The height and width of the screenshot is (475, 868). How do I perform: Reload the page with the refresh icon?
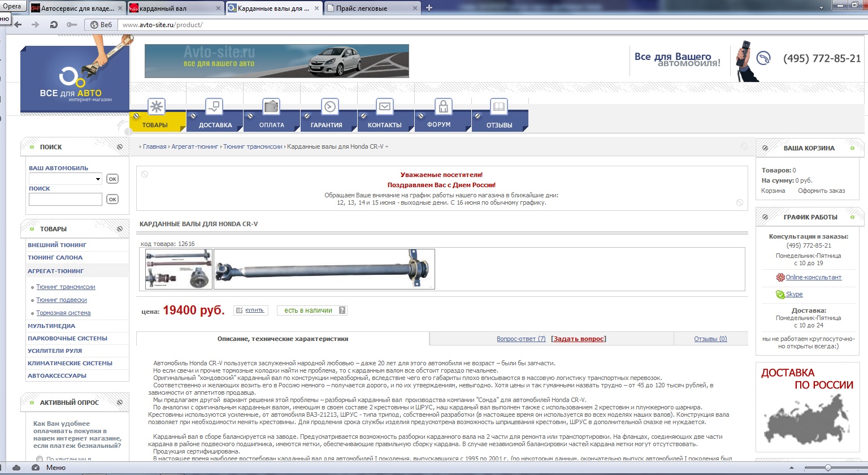pos(54,25)
